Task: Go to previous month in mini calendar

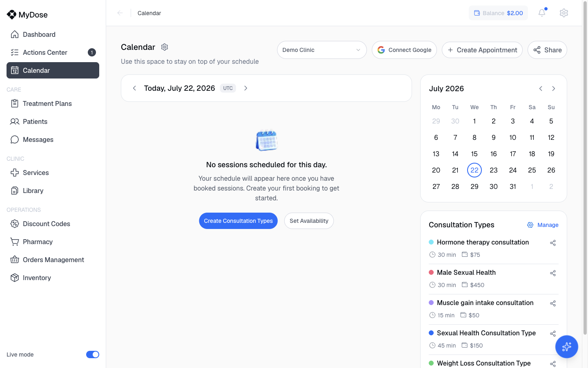Action: pyautogui.click(x=541, y=89)
